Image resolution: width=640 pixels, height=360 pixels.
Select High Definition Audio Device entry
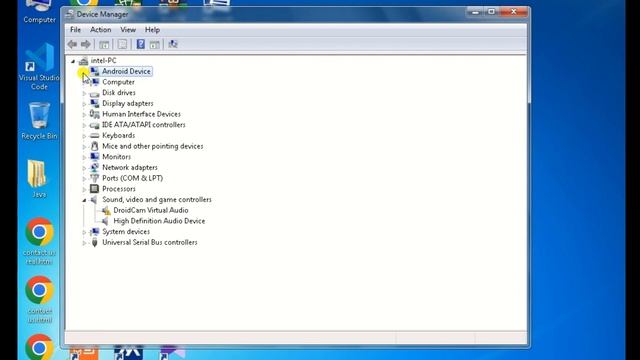click(x=159, y=221)
